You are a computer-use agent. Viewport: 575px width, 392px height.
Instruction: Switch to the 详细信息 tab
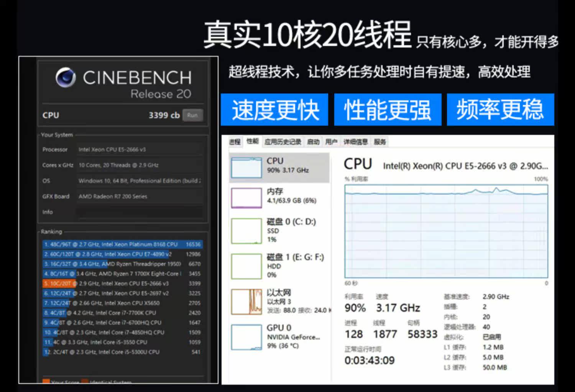tap(355, 142)
